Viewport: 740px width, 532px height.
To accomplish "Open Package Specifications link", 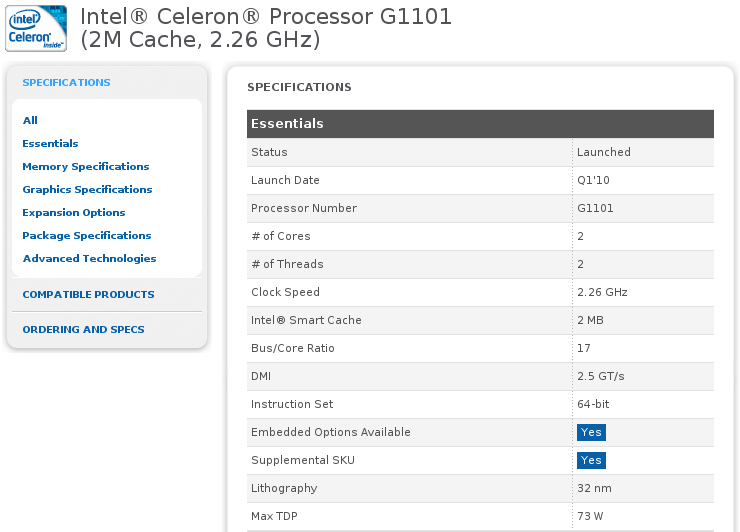I will coord(87,236).
